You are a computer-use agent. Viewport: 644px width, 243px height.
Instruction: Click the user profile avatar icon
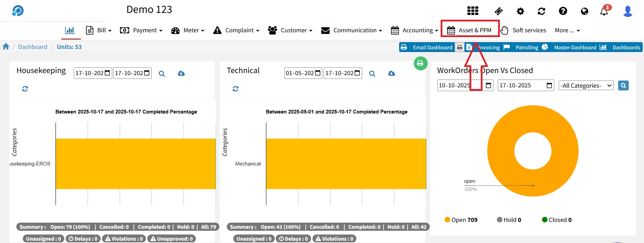627,11
